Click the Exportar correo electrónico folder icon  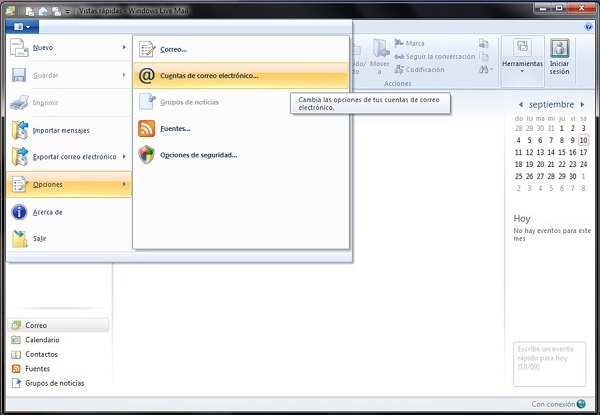[x=20, y=156]
